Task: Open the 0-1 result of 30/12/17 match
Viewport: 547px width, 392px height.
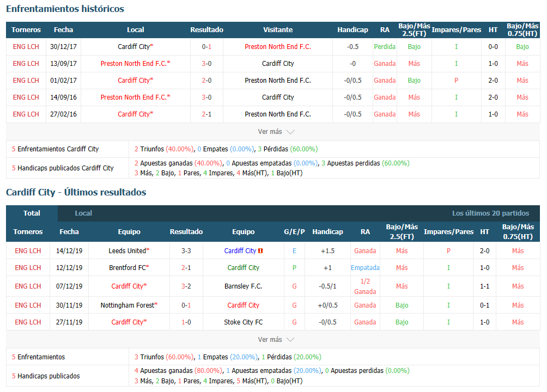Action: click(206, 47)
